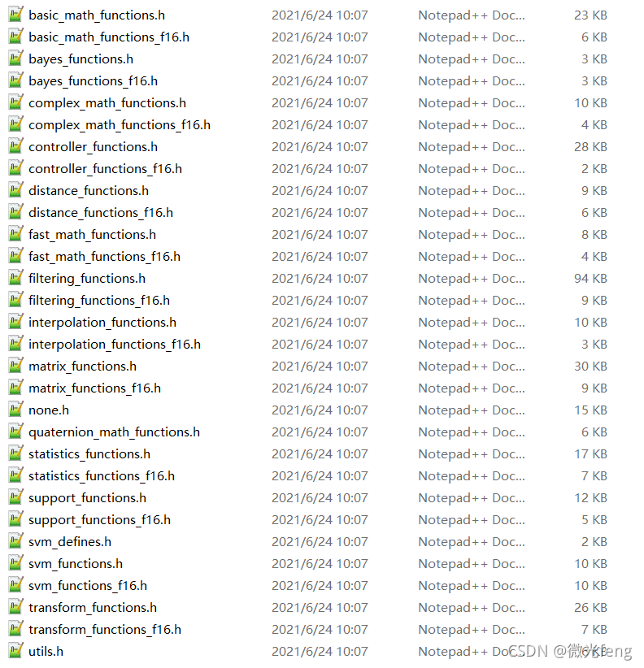Select the file name interpolation_functions_f16.h
644x668 pixels.
(x=115, y=345)
